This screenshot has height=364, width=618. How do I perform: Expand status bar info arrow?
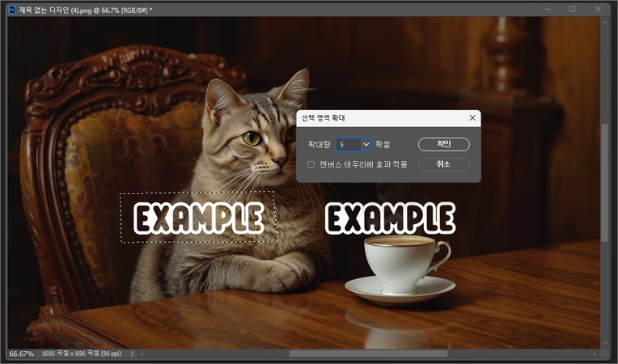tap(132, 354)
